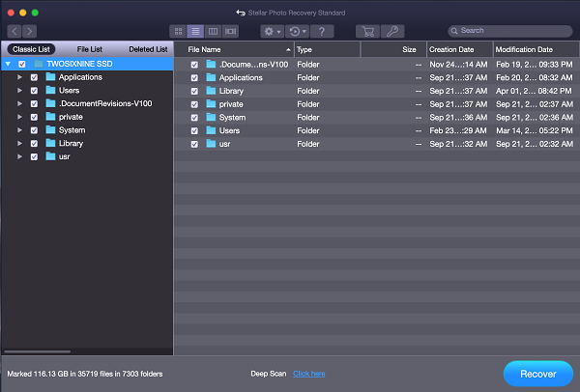Click the .Docume…ns-V100 folder icon in file list
Image resolution: width=580 pixels, height=392 pixels.
tap(211, 65)
